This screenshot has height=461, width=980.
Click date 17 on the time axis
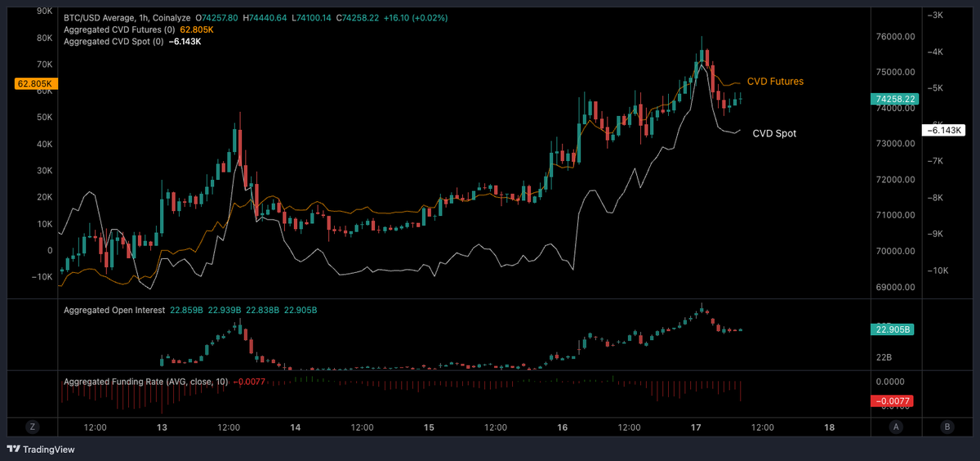(696, 427)
